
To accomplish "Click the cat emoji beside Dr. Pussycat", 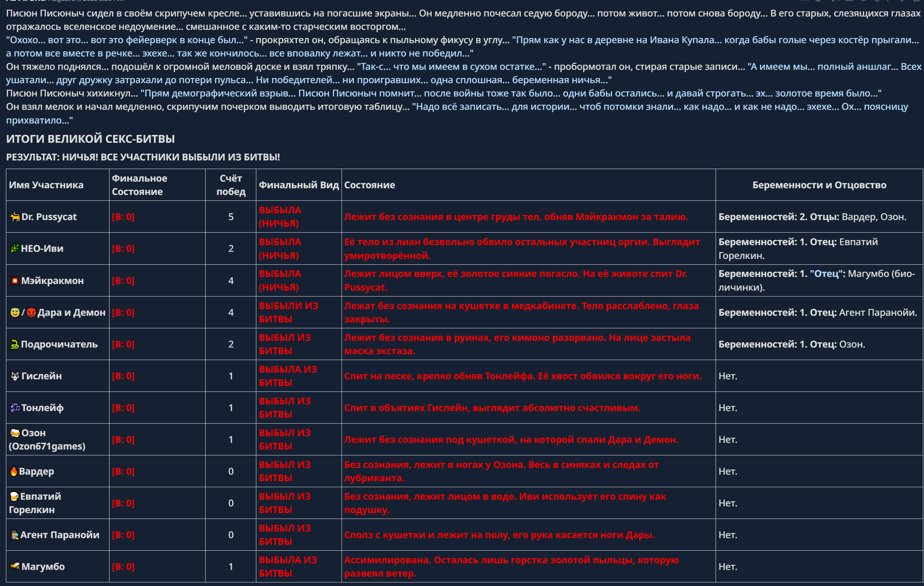I will pos(15,217).
